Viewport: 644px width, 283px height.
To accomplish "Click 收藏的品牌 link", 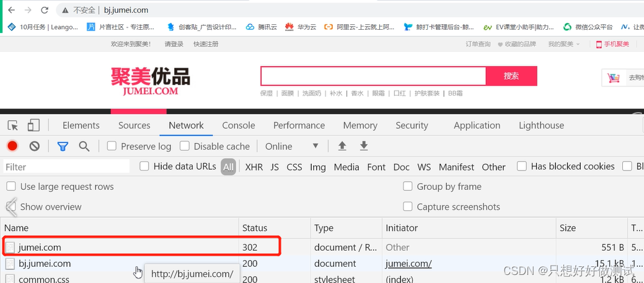I will coord(517,44).
